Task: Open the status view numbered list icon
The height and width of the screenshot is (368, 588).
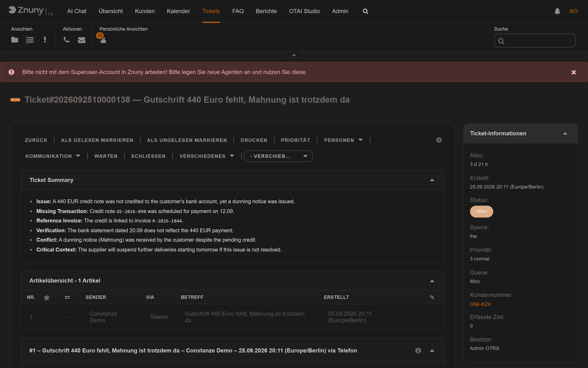Action: pyautogui.click(x=30, y=40)
